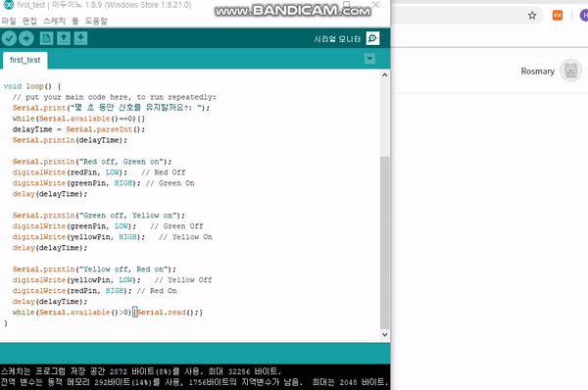Click console line about 292바이트 memory
The image size is (588, 390).
(x=194, y=382)
